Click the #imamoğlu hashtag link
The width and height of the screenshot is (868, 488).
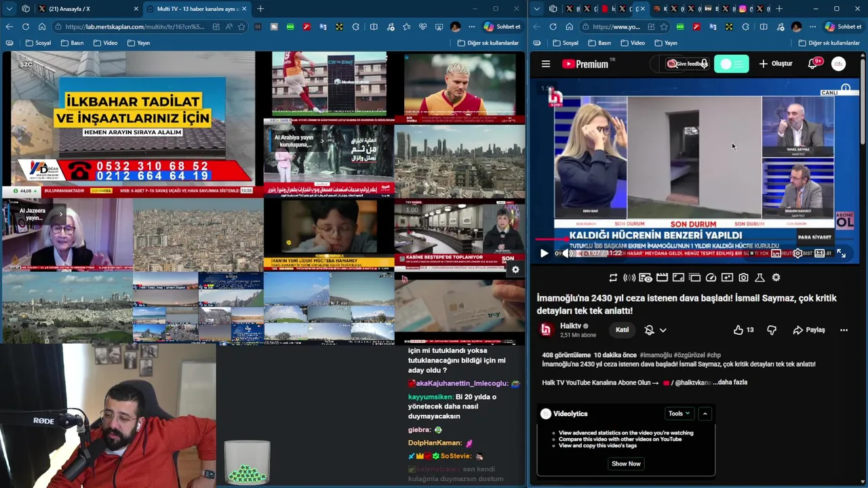click(656, 355)
